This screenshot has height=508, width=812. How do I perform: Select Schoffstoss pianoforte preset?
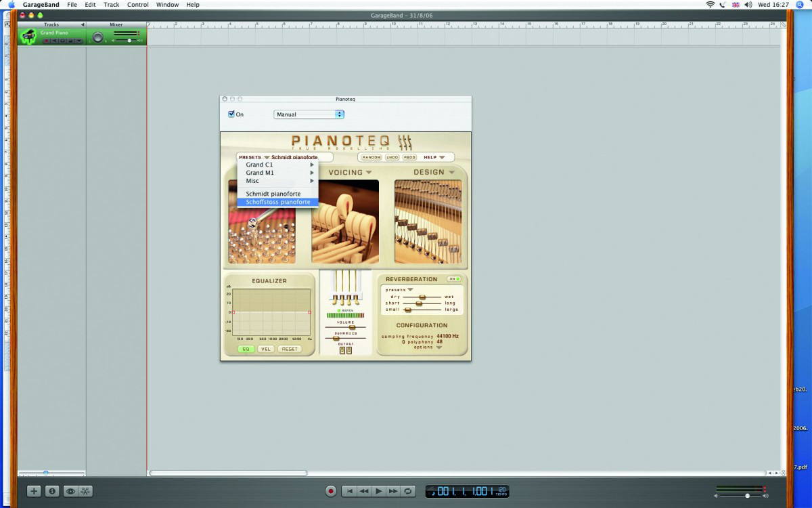pos(277,202)
